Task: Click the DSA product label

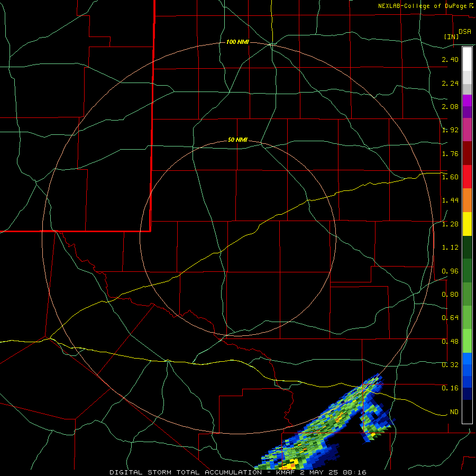Action: (465, 32)
